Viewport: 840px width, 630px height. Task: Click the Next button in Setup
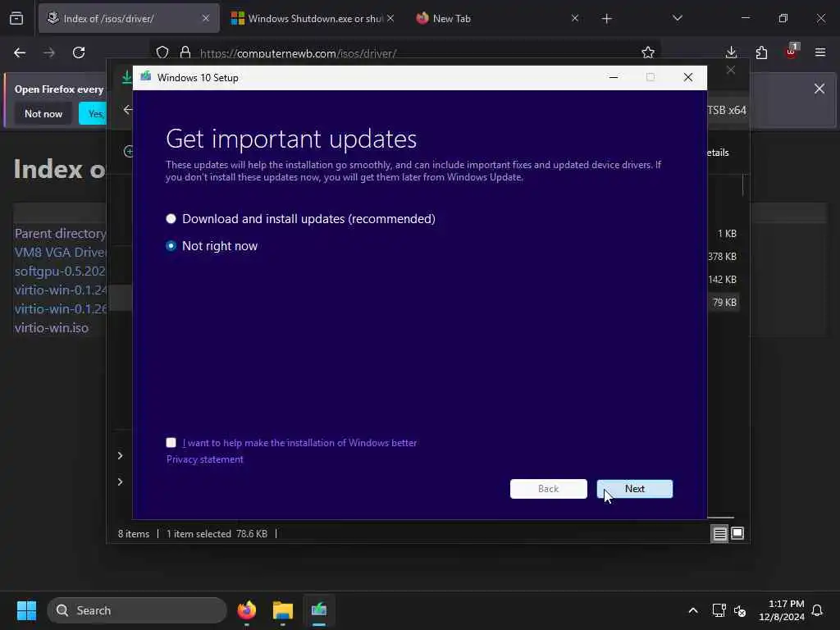point(635,489)
